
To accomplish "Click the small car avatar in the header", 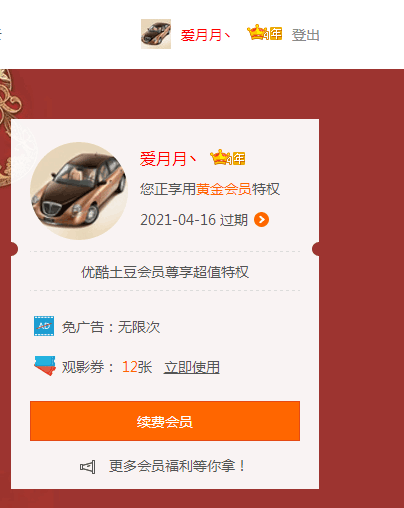I will pos(156,34).
